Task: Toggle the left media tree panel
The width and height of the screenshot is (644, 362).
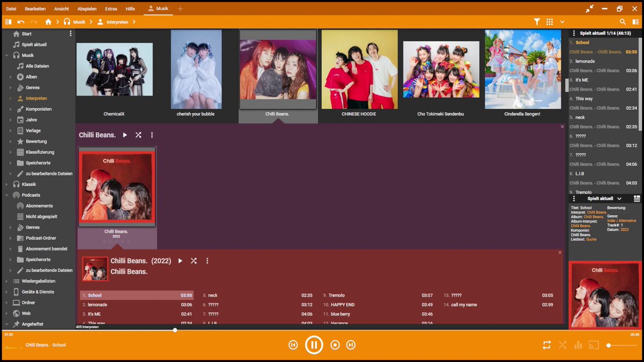Action: pyautogui.click(x=8, y=22)
